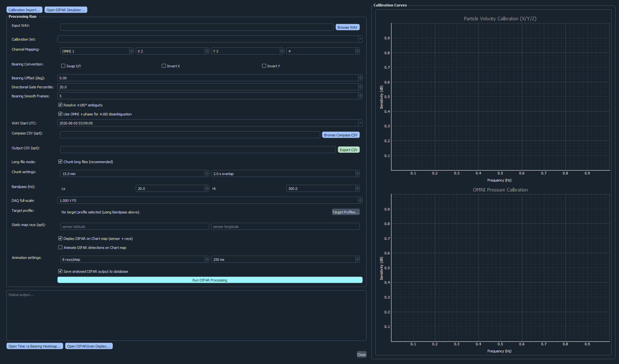619x364 pixels.
Task: Click the Y 3 channel spinbox
Action: click(x=248, y=51)
